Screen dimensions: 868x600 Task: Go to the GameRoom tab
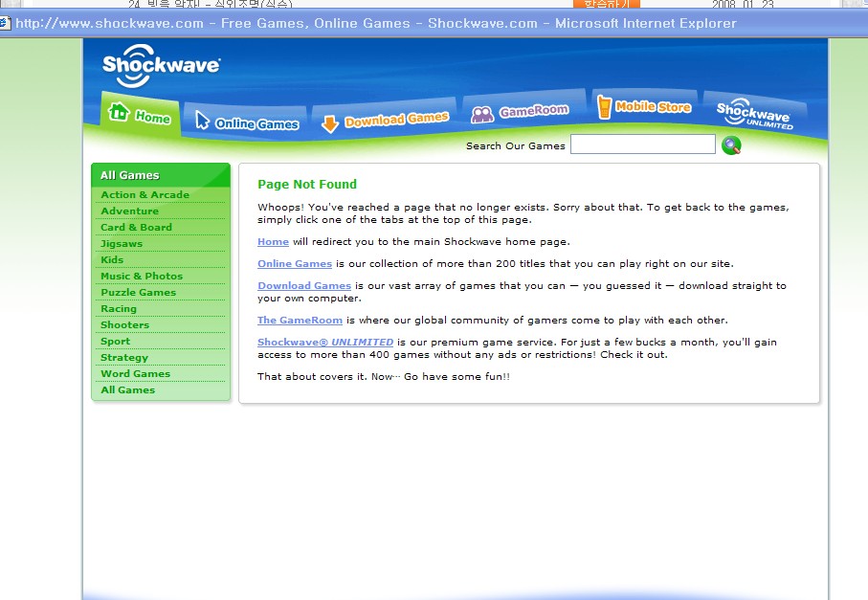coord(524,110)
